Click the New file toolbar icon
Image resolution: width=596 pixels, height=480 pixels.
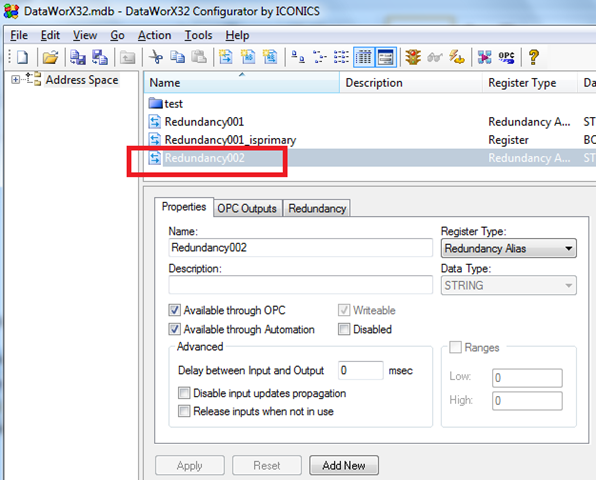tap(22, 57)
